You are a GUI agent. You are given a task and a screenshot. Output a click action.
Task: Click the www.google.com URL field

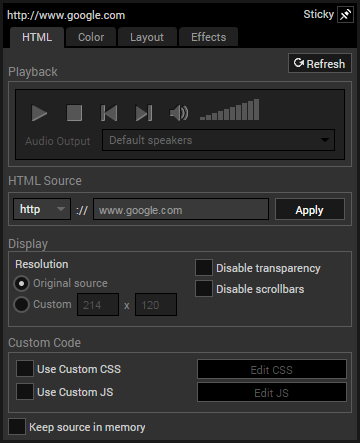pyautogui.click(x=181, y=210)
